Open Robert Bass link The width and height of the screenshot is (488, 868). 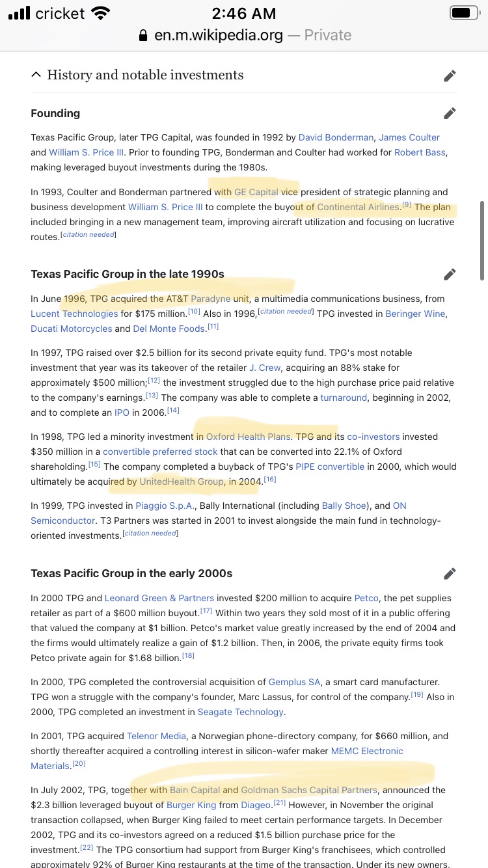420,152
